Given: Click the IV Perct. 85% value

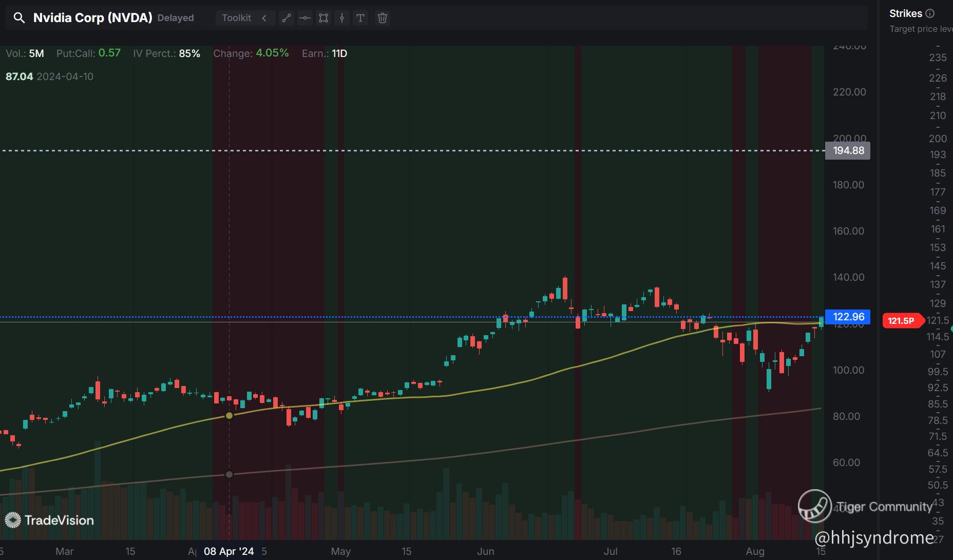Looking at the screenshot, I should click(x=189, y=53).
